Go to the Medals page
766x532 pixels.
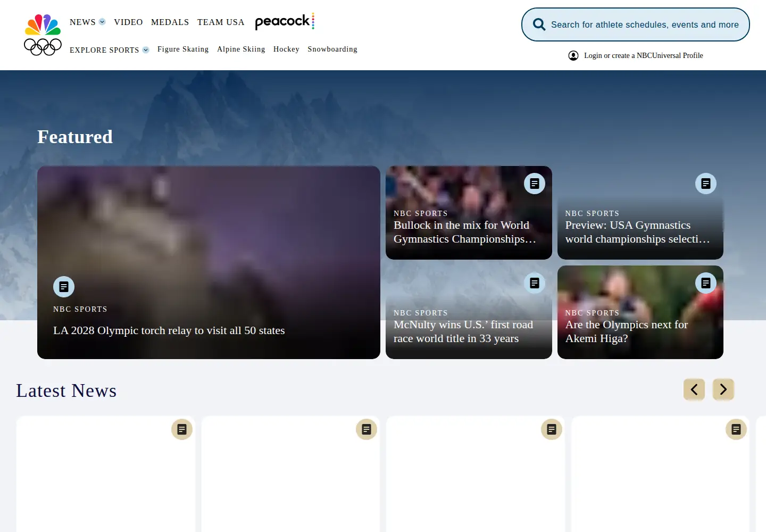point(170,22)
